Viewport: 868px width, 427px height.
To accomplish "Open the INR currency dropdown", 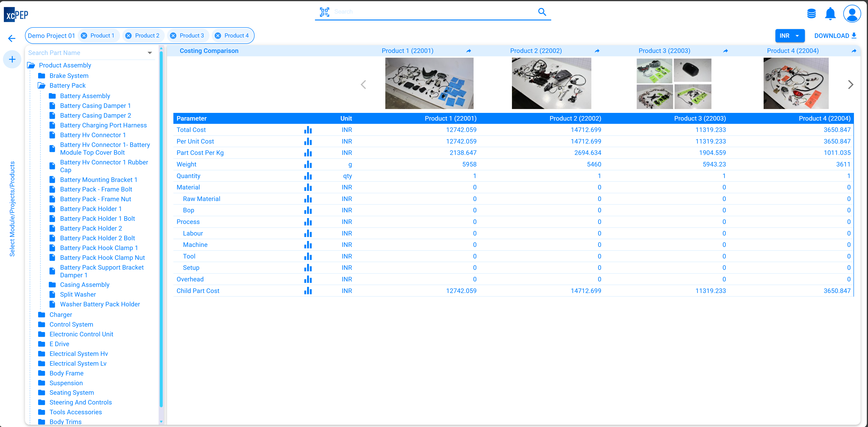I will (790, 35).
